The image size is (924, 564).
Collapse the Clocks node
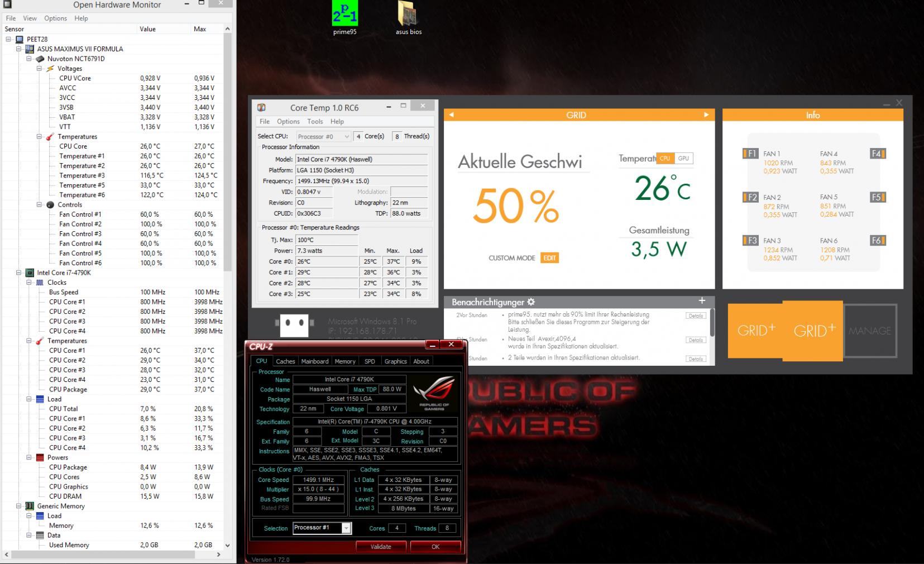(29, 283)
